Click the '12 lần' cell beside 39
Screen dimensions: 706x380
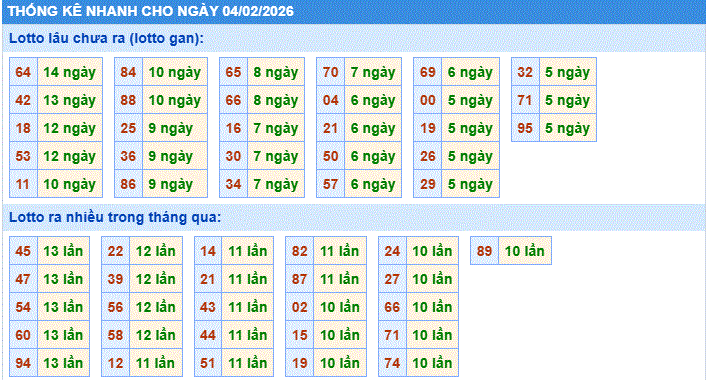click(156, 279)
